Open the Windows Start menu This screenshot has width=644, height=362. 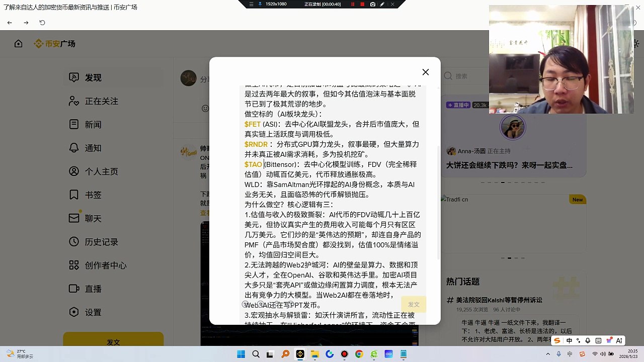(241, 354)
